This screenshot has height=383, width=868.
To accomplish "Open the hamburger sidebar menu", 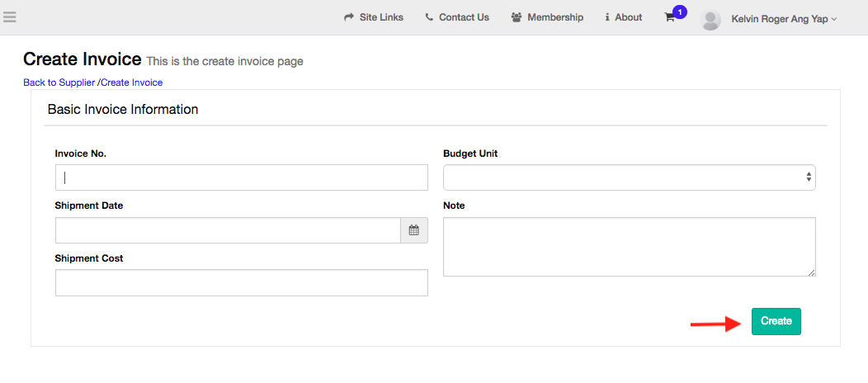I will (10, 17).
